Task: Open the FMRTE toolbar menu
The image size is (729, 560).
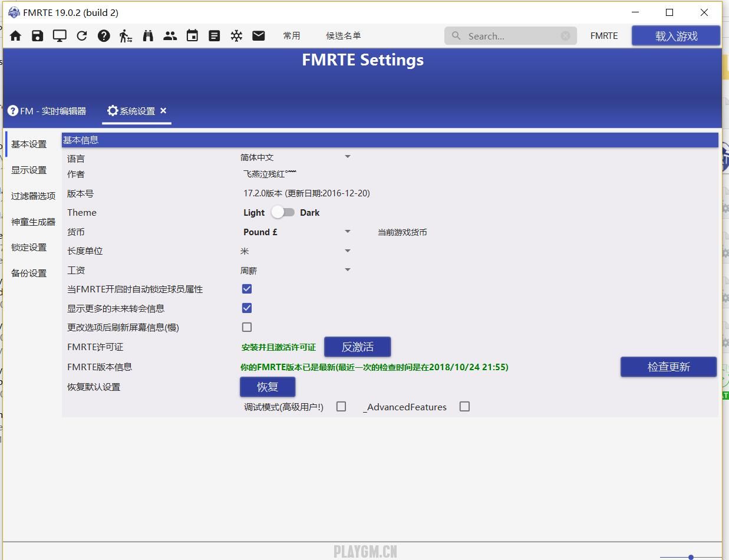Action: tap(604, 36)
